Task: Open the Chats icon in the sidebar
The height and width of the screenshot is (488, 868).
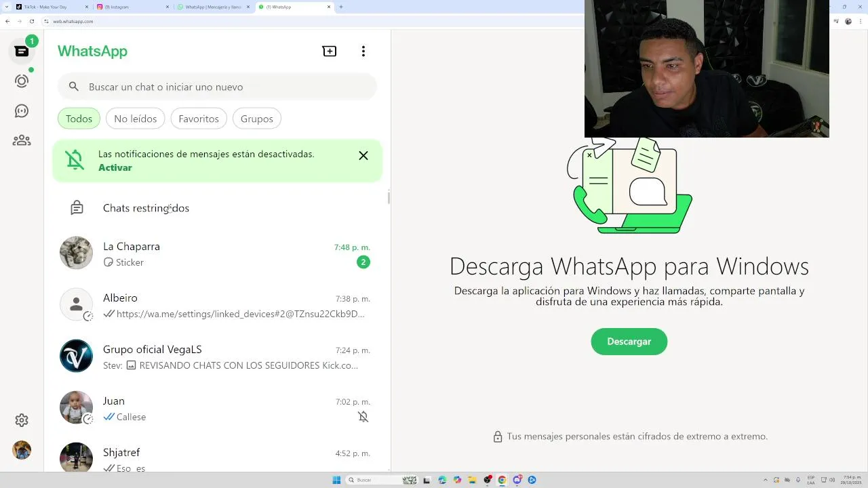Action: tap(22, 52)
